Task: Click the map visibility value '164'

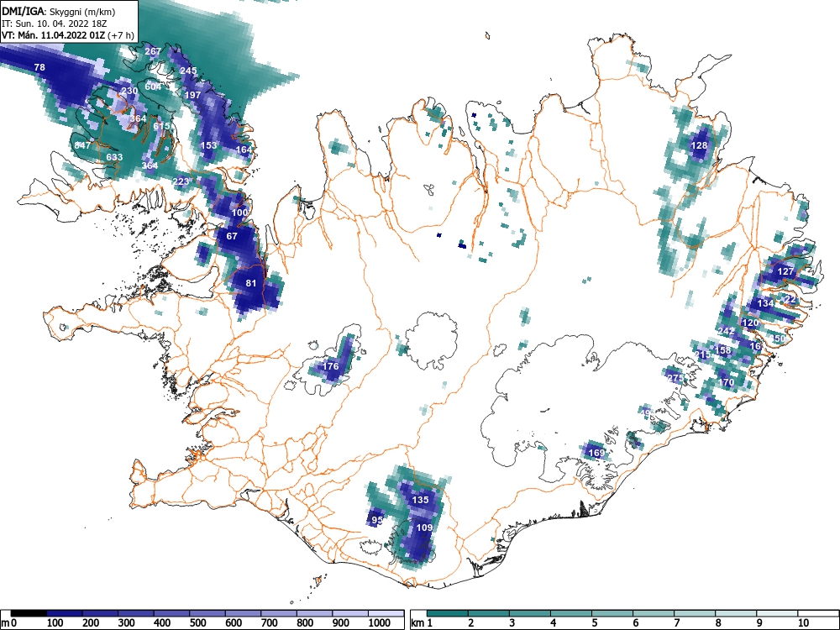Action: click(x=244, y=150)
